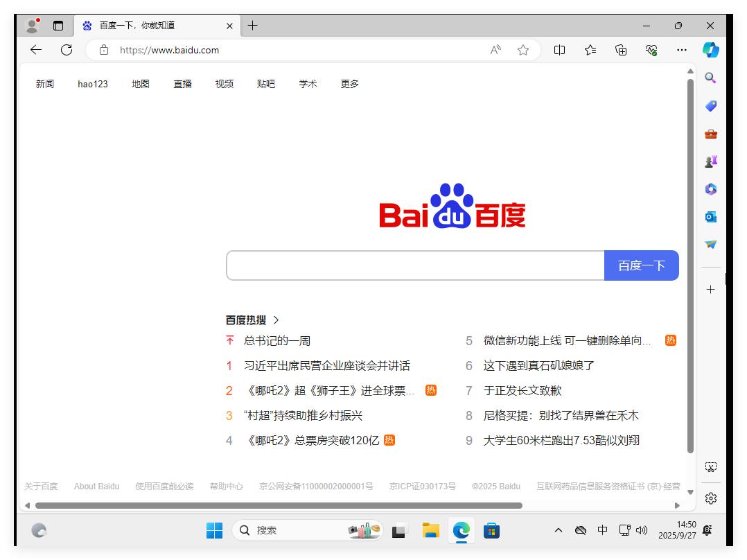Screen dimensions: 747x560
Task: Toggle the favorites star for this page
Action: tap(523, 50)
